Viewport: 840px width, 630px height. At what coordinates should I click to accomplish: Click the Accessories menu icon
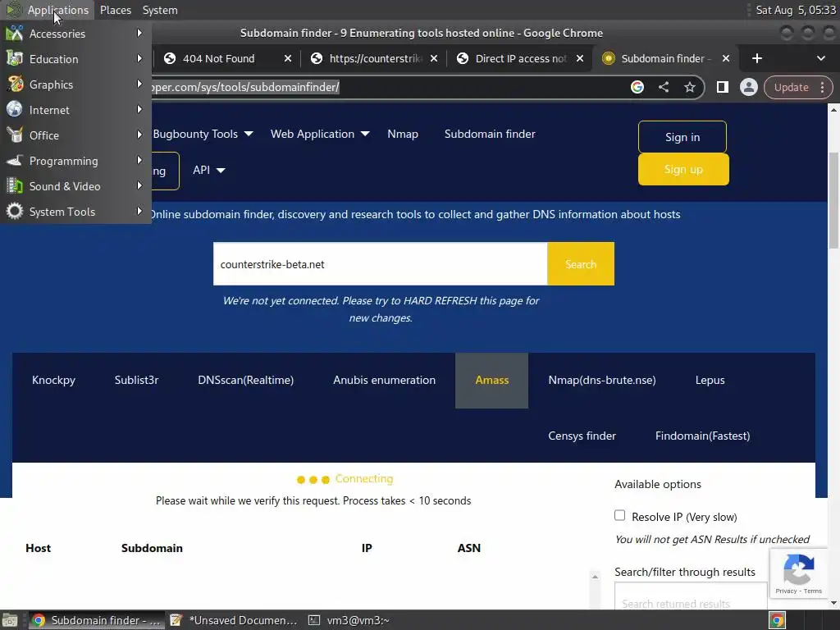(15, 33)
